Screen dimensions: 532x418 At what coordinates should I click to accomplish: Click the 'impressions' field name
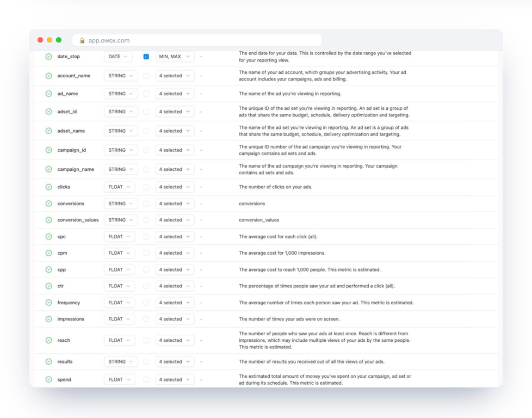[71, 319]
